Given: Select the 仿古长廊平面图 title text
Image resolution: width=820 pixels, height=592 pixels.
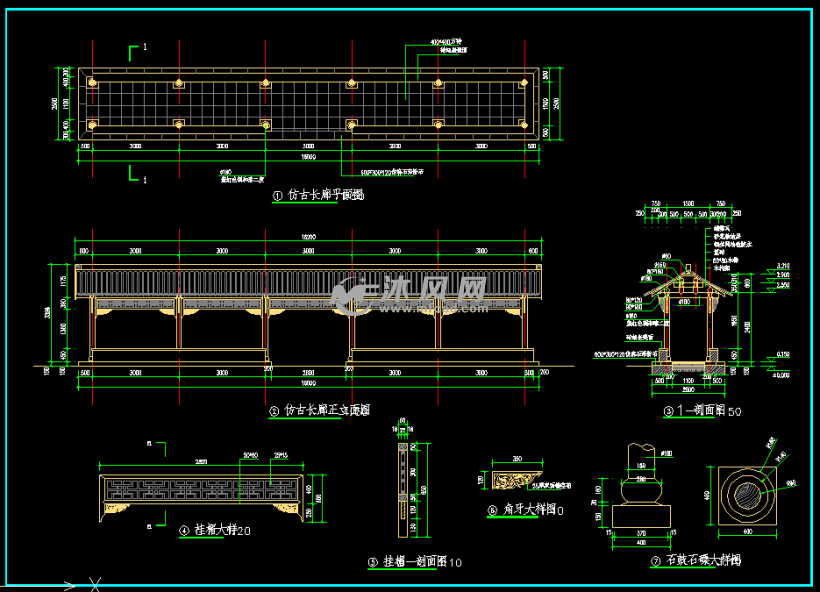Looking at the screenshot, I should (325, 197).
